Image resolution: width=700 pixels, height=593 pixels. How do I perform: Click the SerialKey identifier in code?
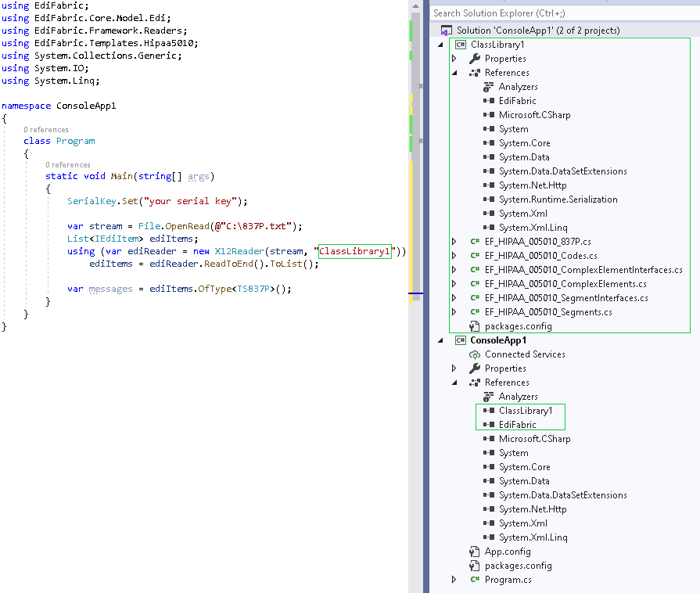pos(92,201)
